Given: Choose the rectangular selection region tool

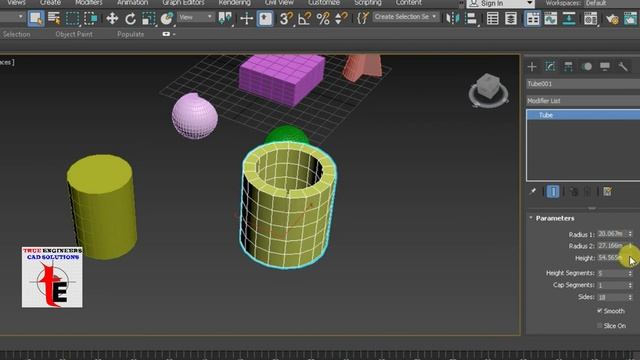Looking at the screenshot, I should (72, 18).
